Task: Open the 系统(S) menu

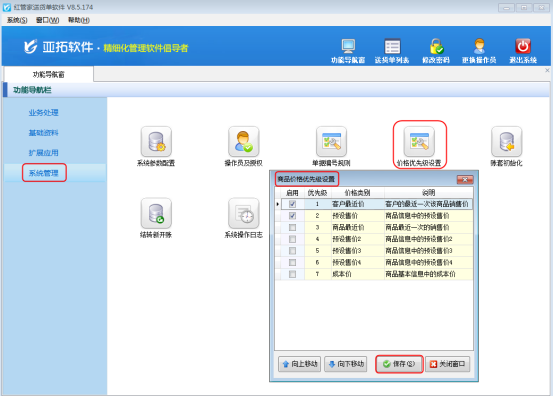Action: pos(17,20)
